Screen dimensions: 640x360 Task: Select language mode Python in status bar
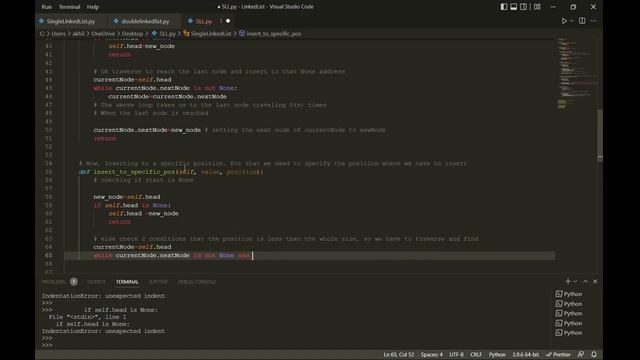(x=497, y=355)
